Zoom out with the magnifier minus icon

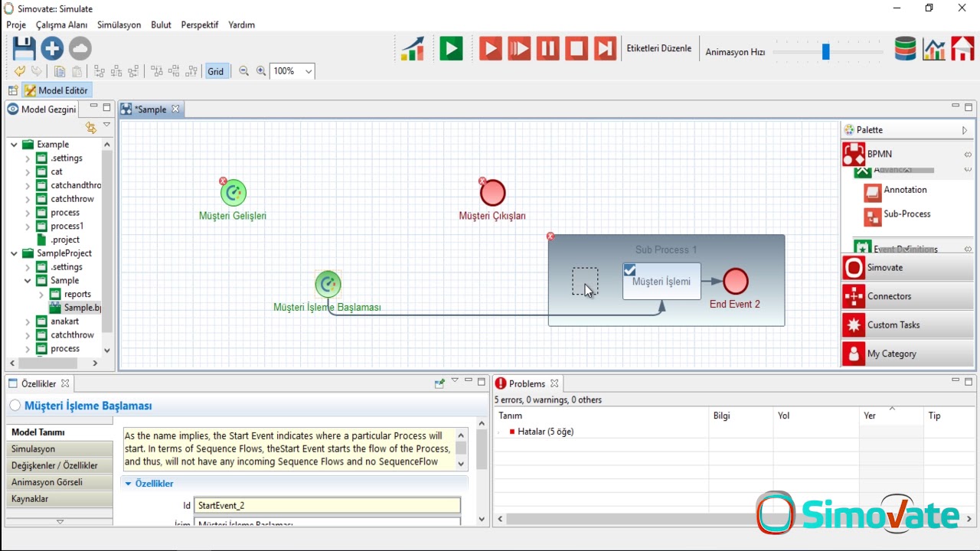[244, 71]
